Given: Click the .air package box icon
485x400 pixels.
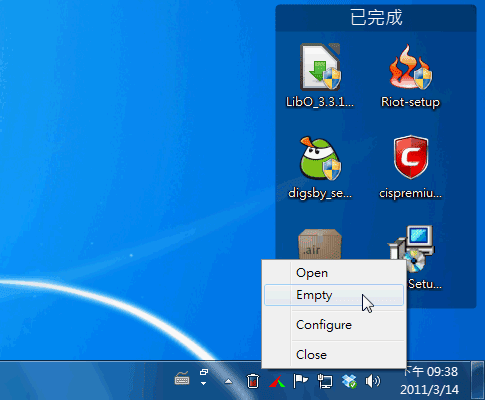Looking at the screenshot, I should coord(320,244).
